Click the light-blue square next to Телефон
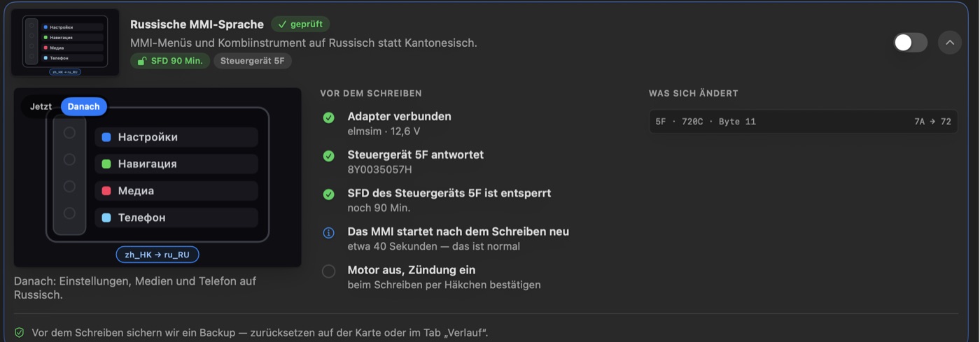 [x=106, y=218]
